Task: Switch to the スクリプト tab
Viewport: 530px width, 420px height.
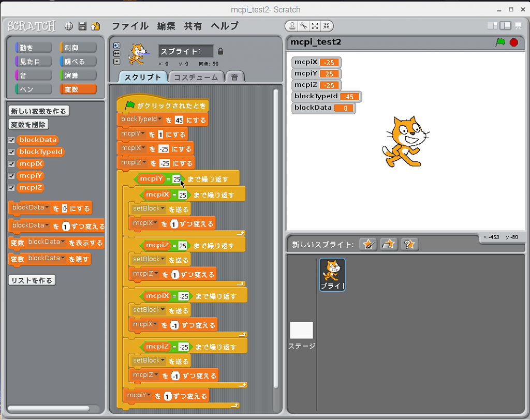Action: [143, 77]
